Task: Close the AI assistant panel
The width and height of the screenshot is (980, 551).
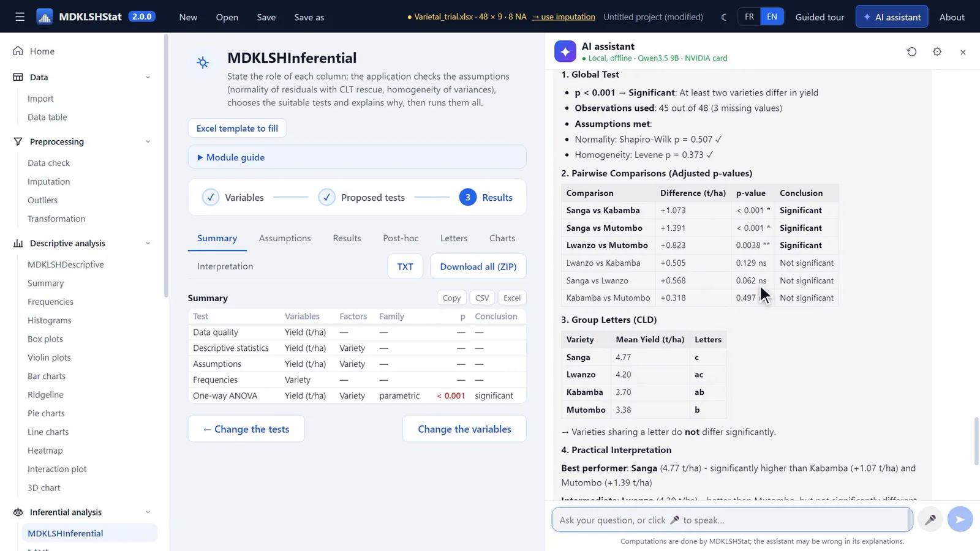Action: click(x=963, y=52)
